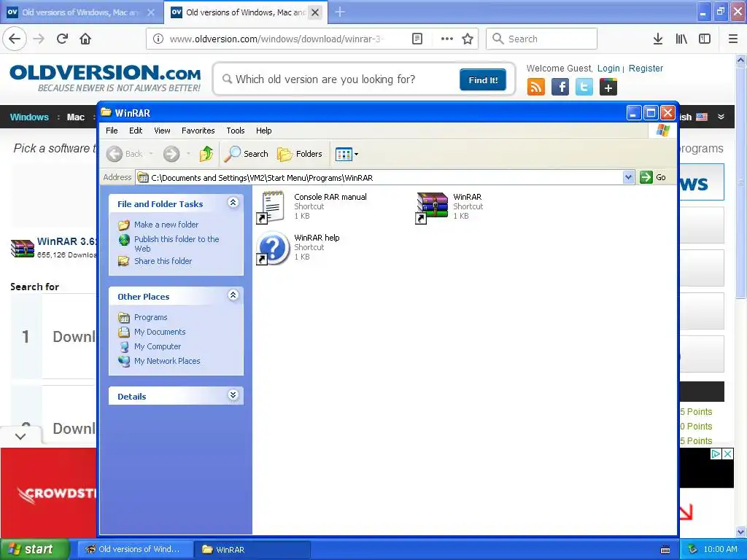Reload the browser page
This screenshot has height=560, width=747.
point(62,39)
